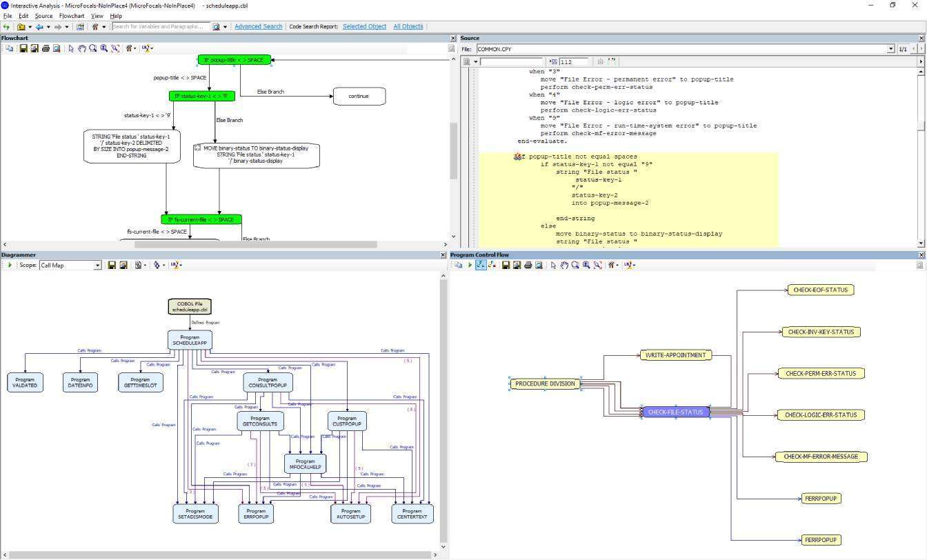Select the Program MFOCALHELP node in Diagrammer
Viewport: 927px width, 560px height.
pyautogui.click(x=305, y=464)
